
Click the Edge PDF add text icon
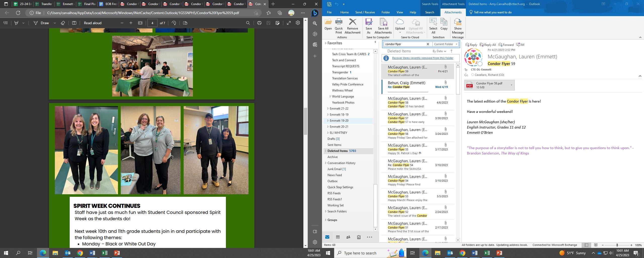[74, 23]
